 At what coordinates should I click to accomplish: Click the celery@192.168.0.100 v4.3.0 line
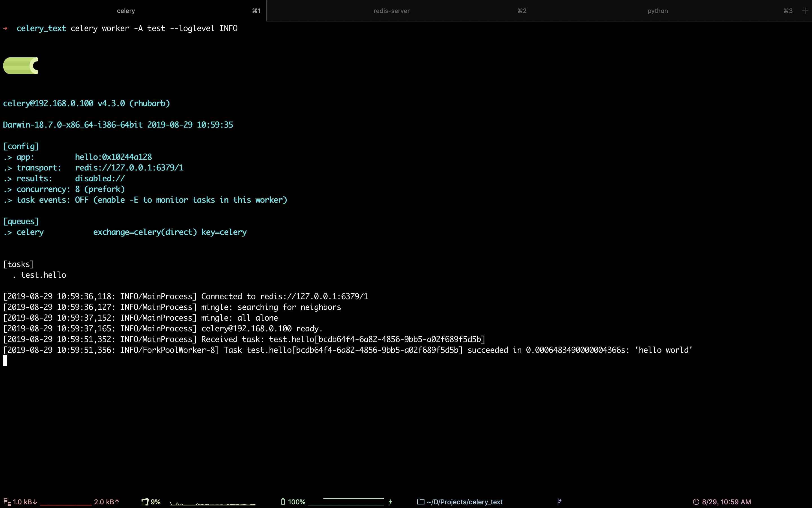pyautogui.click(x=87, y=103)
